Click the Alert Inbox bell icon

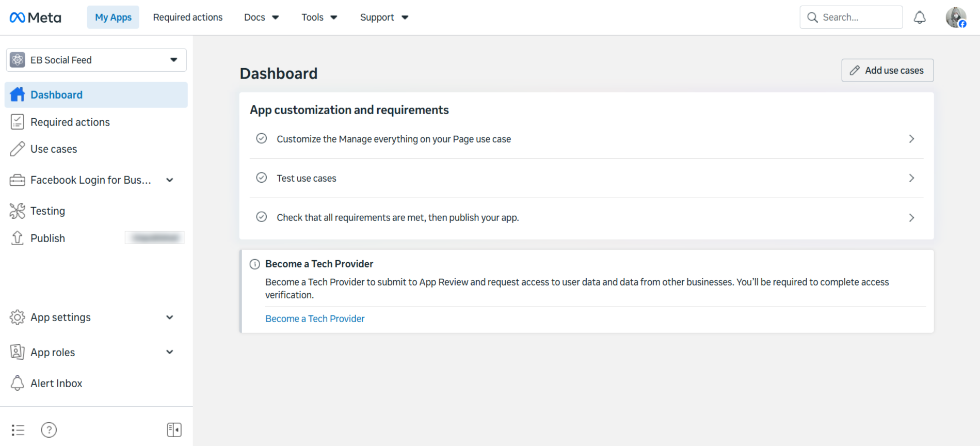pos(17,383)
